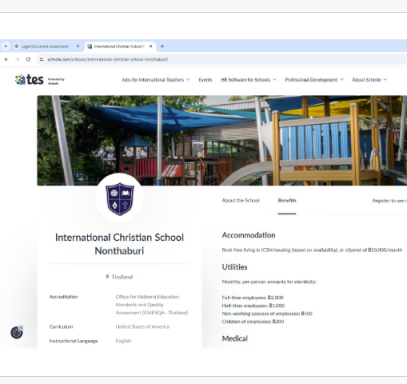The image size is (407, 384).
Task: Select the International Christian School tab
Action: point(116,46)
